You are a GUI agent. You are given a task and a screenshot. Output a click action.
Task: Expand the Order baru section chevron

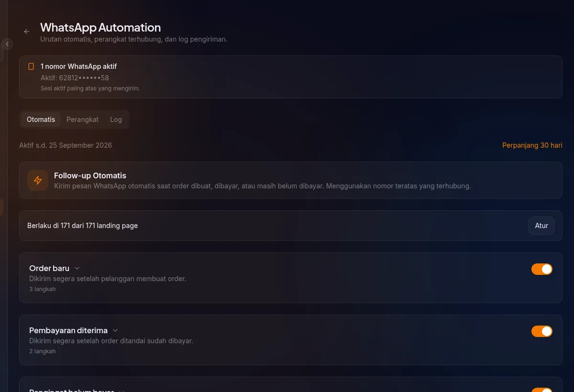(77, 269)
